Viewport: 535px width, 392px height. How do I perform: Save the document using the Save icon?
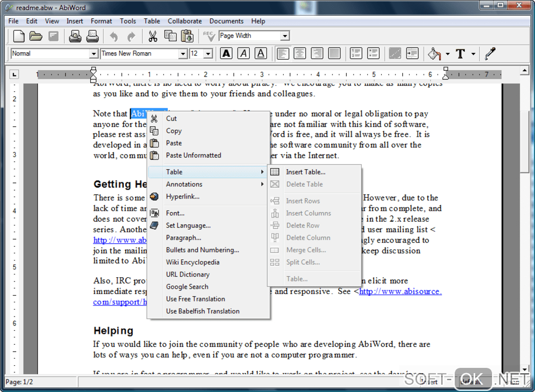click(x=53, y=36)
